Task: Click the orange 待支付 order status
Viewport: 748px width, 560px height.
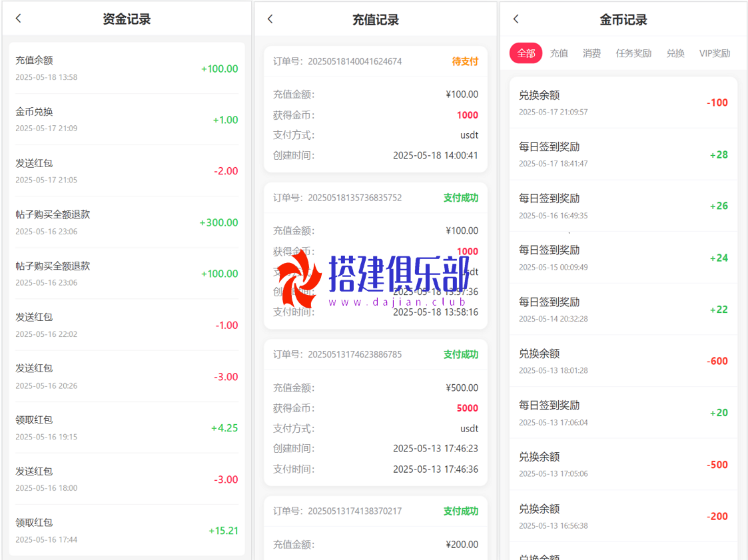Action: [x=465, y=61]
